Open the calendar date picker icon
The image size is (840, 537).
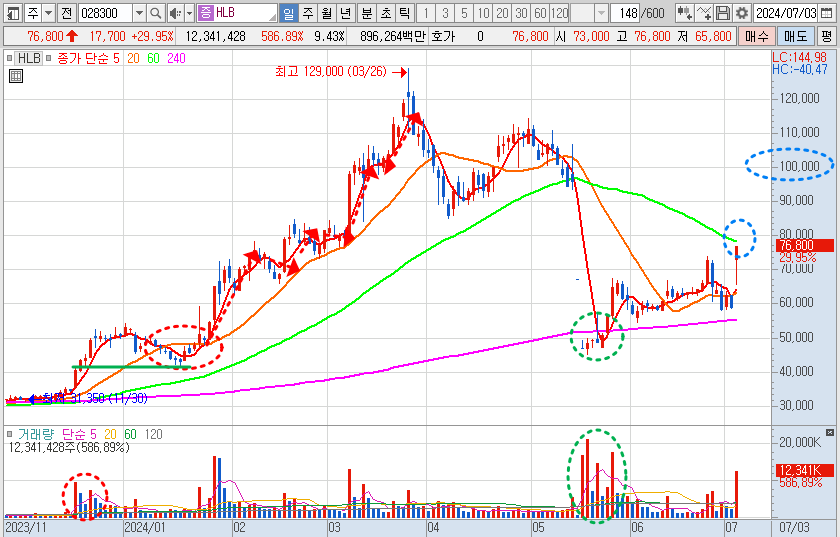(827, 13)
